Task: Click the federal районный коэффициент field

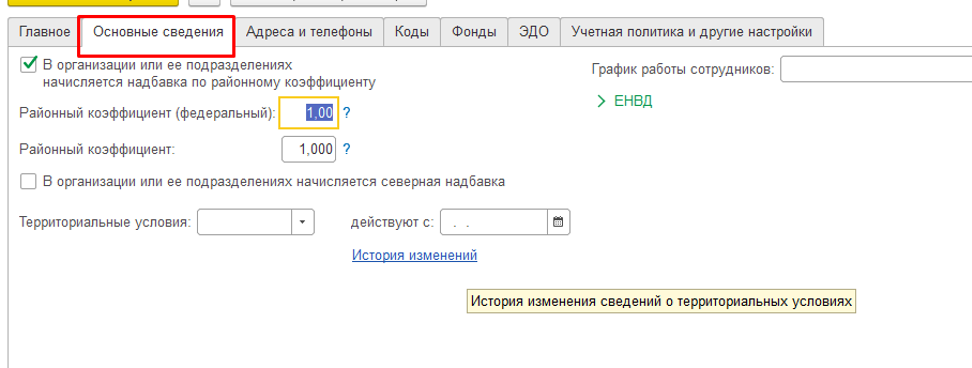Action: (309, 113)
